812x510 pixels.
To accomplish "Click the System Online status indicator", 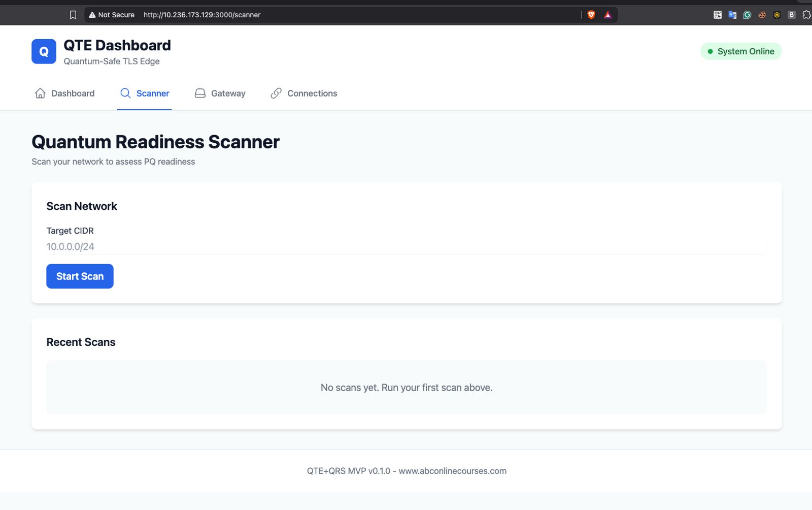I will point(740,51).
